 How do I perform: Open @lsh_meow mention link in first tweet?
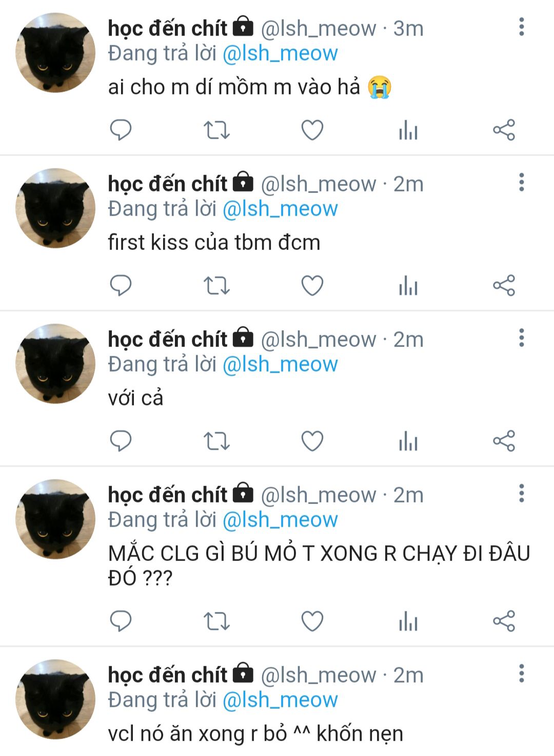point(280,53)
